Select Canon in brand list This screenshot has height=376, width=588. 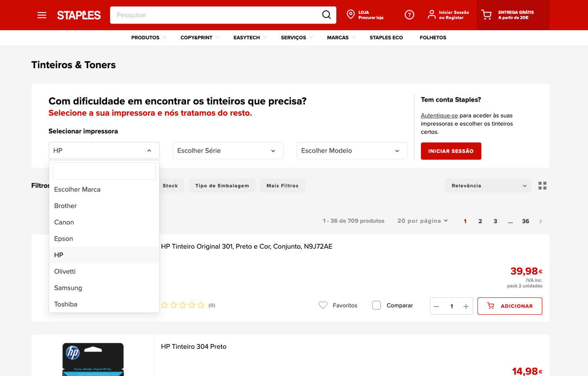tap(104, 222)
